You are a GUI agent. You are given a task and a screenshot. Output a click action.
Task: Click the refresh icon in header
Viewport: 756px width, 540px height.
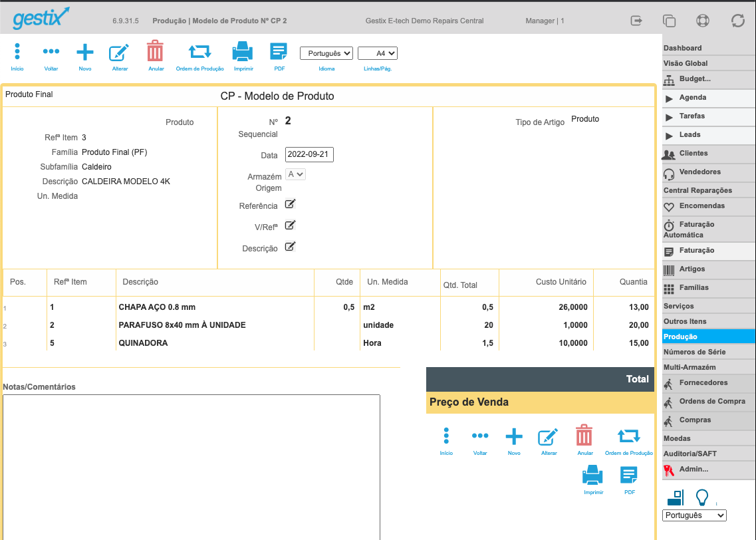(737, 21)
